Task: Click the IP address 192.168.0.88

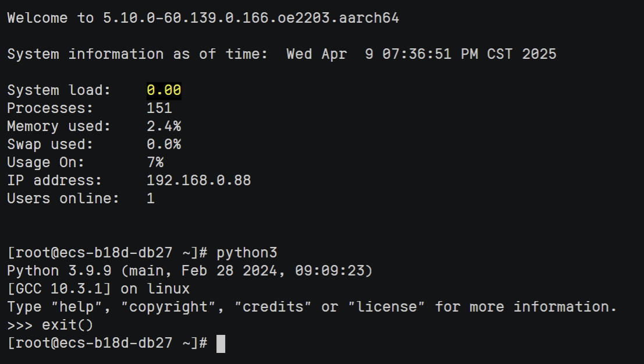Action: [x=198, y=181]
